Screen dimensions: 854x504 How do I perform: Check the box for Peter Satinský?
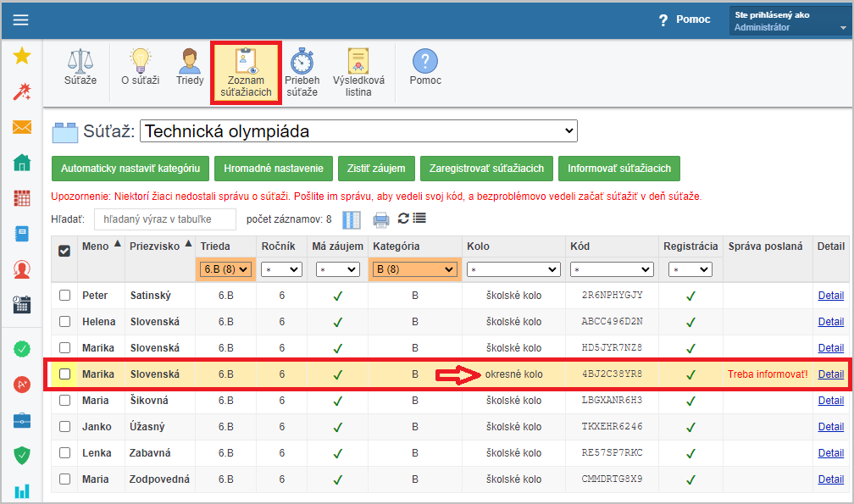64,296
